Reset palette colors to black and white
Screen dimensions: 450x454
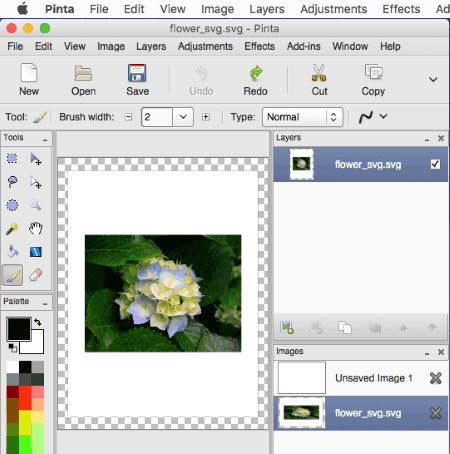(x=13, y=348)
